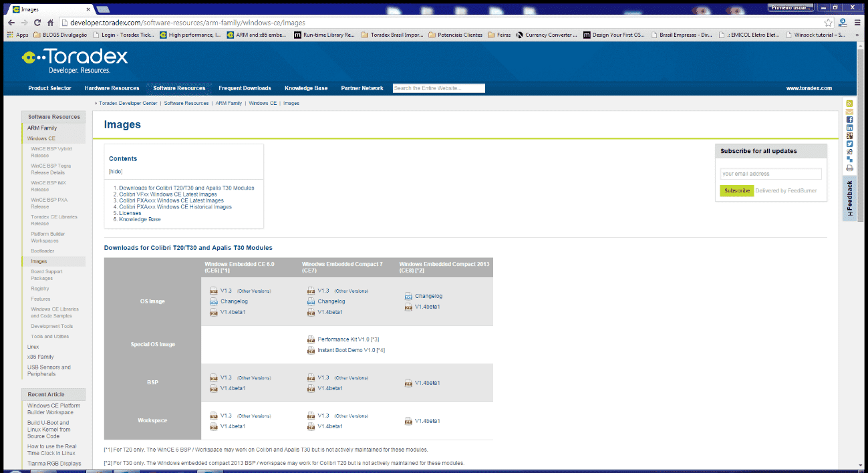Download CE6 OS Image V1.3 file icon
868x473 pixels.
pos(214,291)
